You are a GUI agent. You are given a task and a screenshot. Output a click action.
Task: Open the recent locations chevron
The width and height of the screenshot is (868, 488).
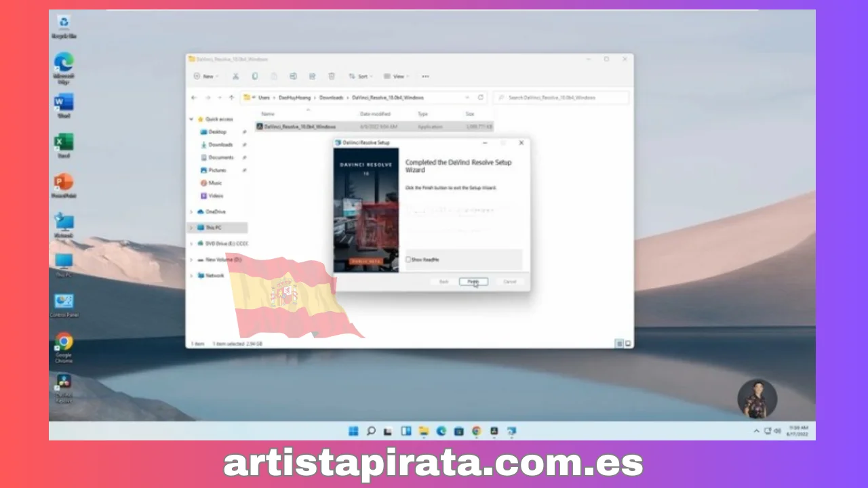(219, 98)
